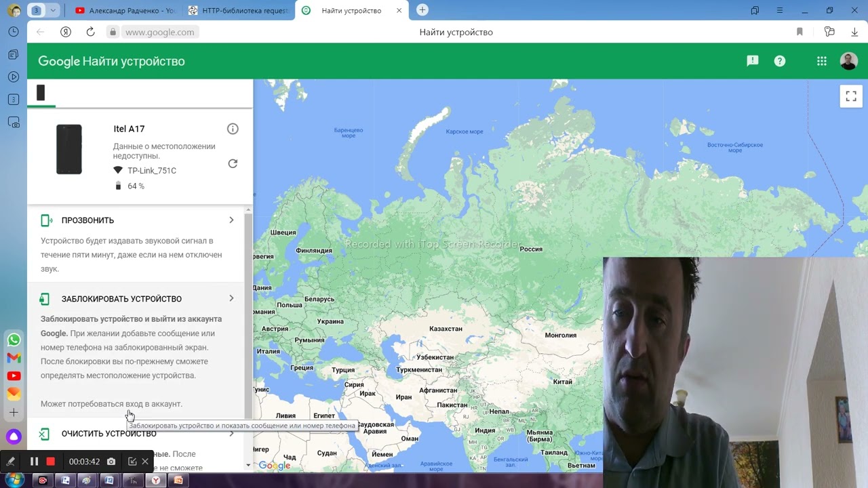The height and width of the screenshot is (488, 868).
Task: Take a screenshot with recorder camera
Action: [x=111, y=462]
